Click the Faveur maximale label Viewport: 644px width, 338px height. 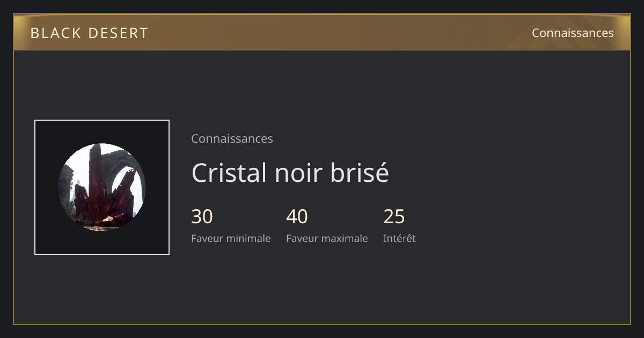pos(327,238)
